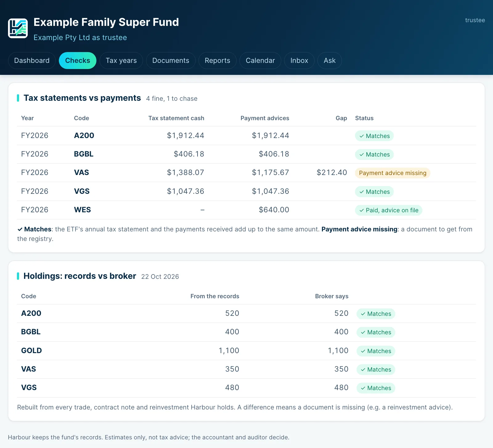Click the trustee label in header
Viewport: 493px width, 448px height.
(475, 20)
